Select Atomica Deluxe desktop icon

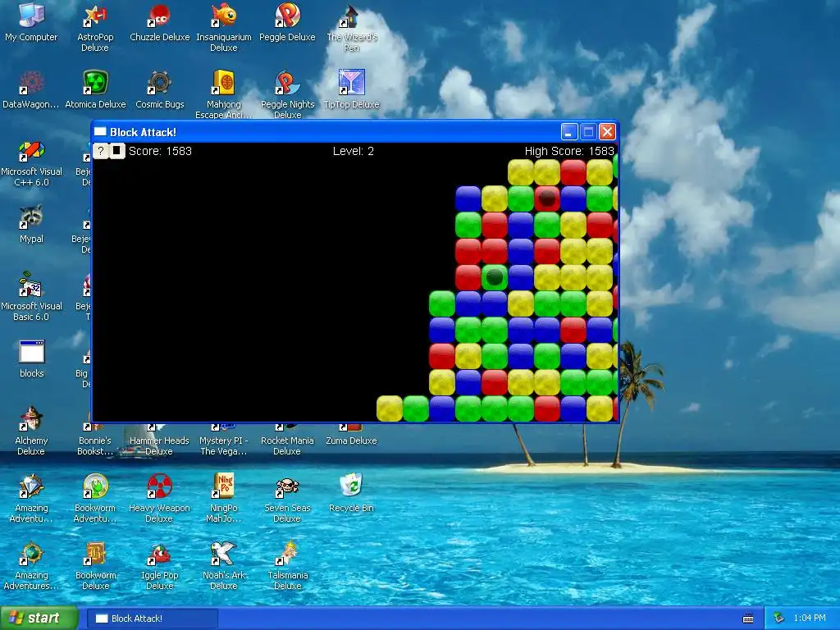pos(95,90)
